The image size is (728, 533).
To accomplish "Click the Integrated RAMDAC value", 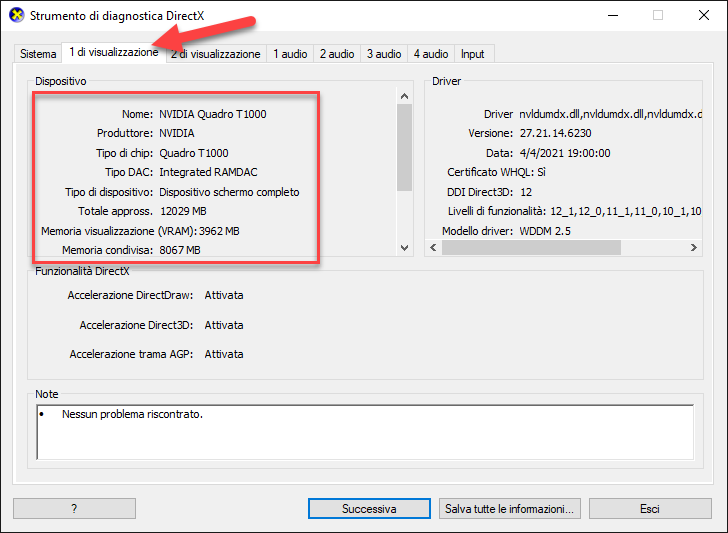I will [208, 172].
